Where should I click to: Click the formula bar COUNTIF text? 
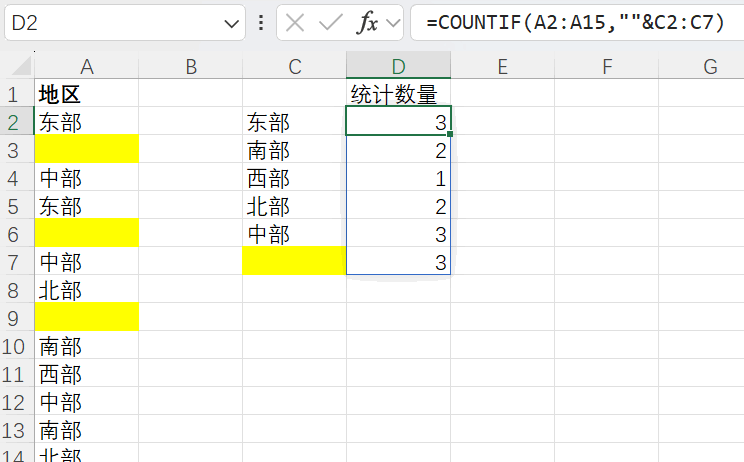575,22
